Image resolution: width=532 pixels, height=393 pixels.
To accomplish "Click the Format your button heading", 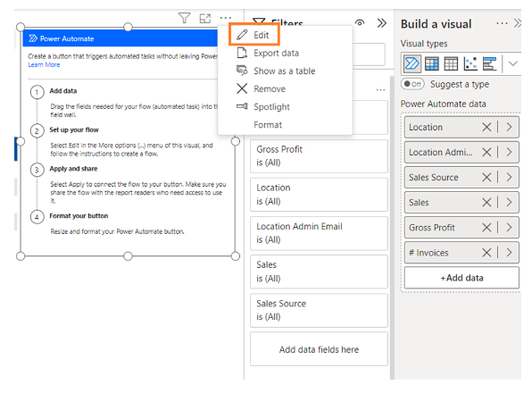I will [x=79, y=216].
